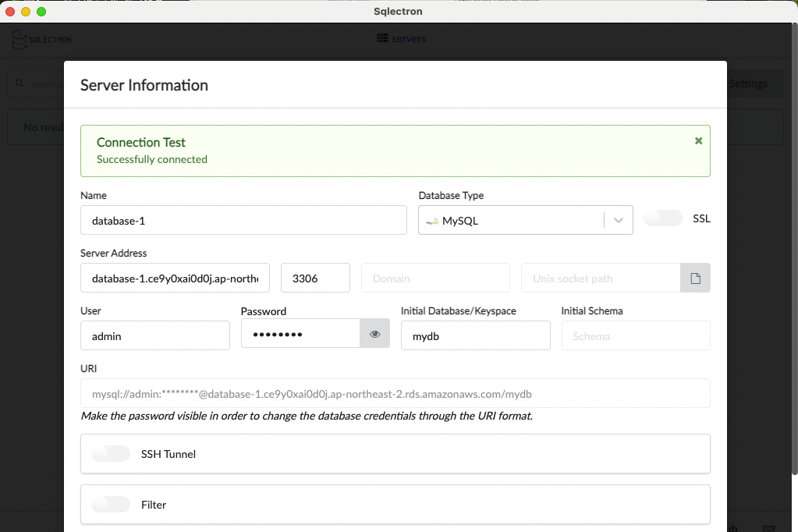
Task: Click the Initial Database field mydb
Action: pos(475,336)
